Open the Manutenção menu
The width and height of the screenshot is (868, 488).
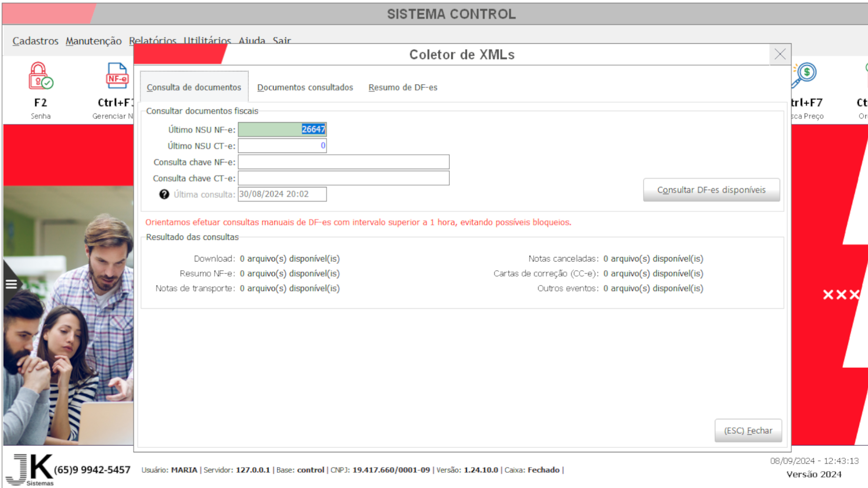pyautogui.click(x=94, y=41)
